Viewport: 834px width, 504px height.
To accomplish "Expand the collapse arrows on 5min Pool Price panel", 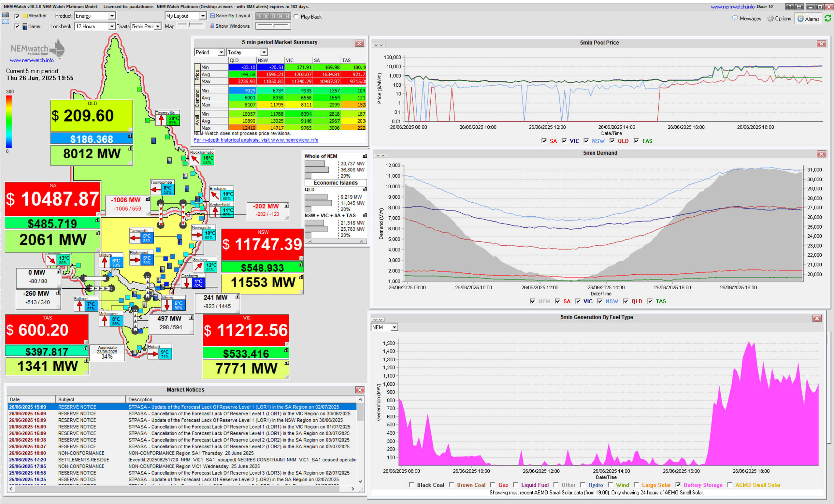I will (379, 45).
